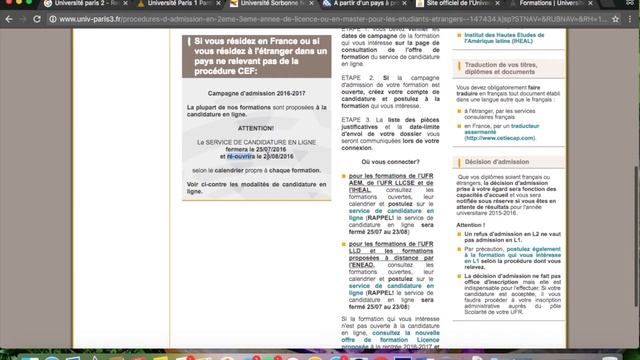Close the Université Paris 1 tab
Screen dimensions: 640x360
[218, 3]
